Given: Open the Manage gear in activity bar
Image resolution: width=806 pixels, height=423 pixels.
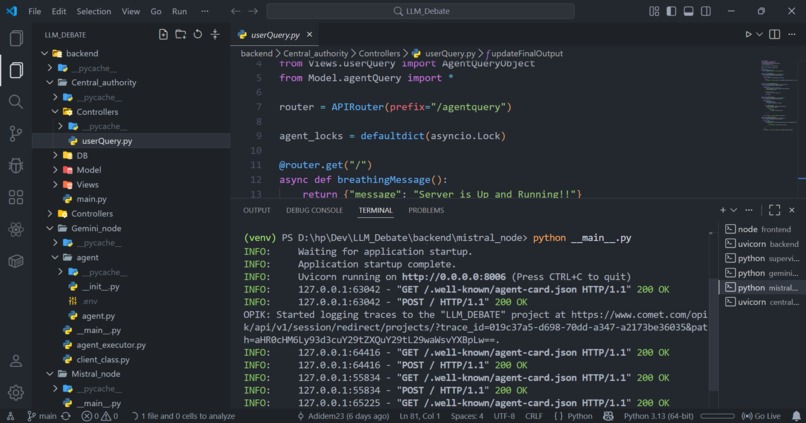Looking at the screenshot, I should coord(16,393).
